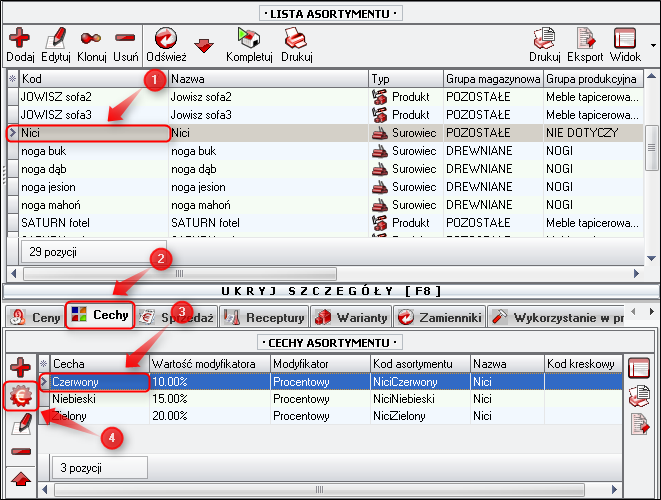
Task: Open the Warianty tab
Action: (x=350, y=318)
